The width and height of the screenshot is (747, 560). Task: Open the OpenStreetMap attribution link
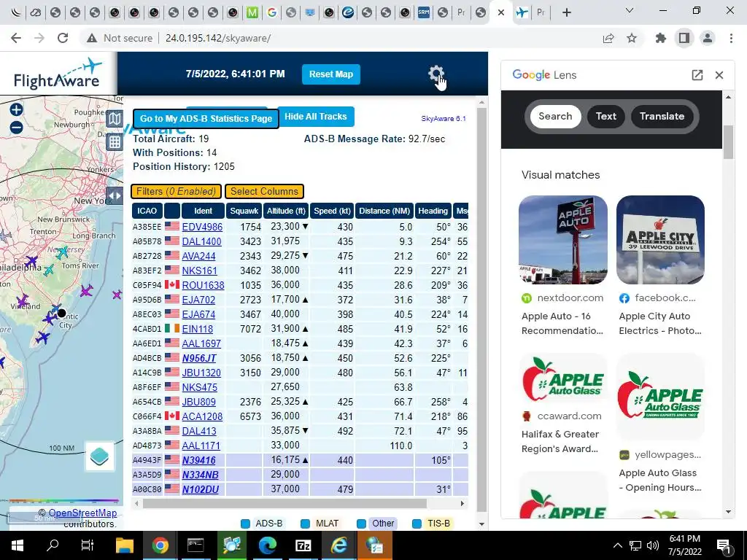pos(82,513)
